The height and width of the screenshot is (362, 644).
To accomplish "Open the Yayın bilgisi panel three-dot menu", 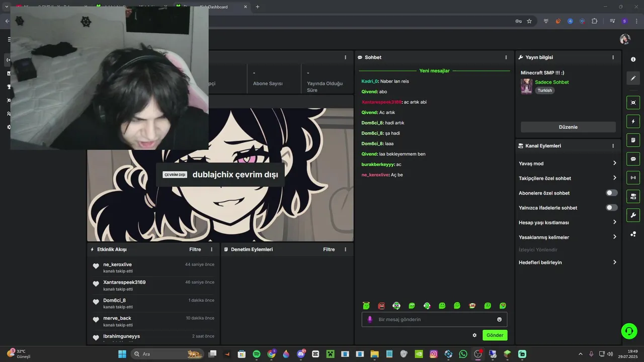I will click(x=613, y=57).
